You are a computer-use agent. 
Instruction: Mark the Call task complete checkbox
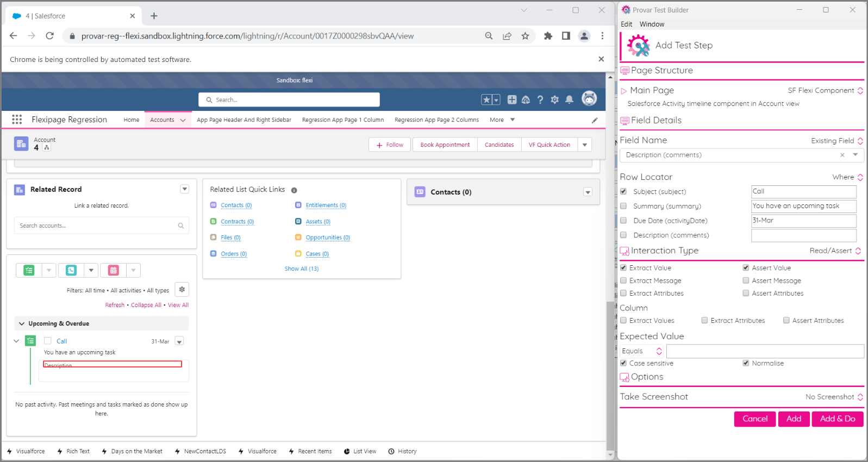click(48, 341)
